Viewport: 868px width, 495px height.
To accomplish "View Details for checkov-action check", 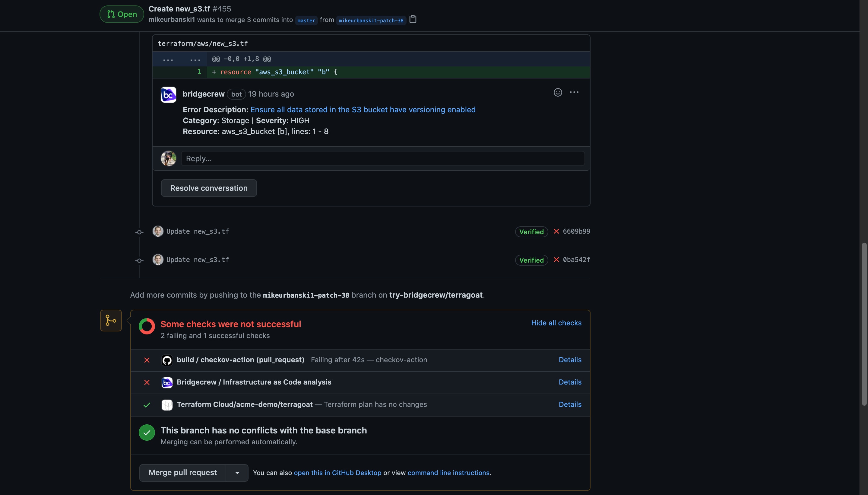I will coord(570,360).
